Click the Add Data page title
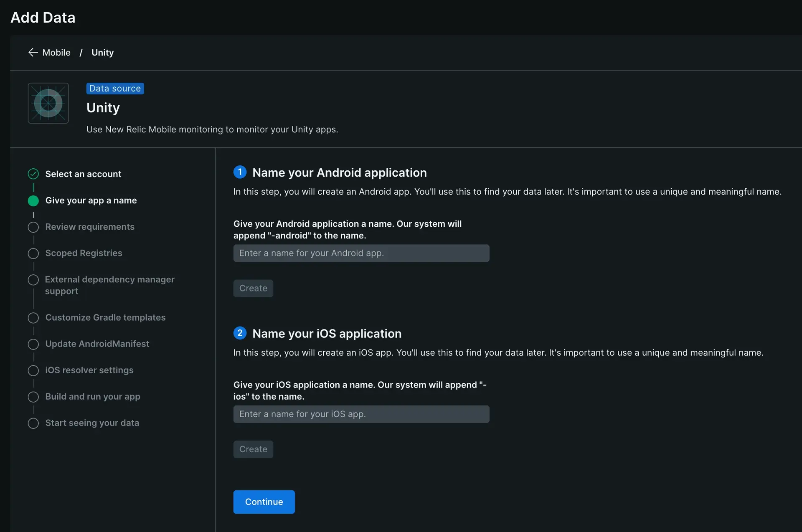The height and width of the screenshot is (532, 802). coord(43,18)
